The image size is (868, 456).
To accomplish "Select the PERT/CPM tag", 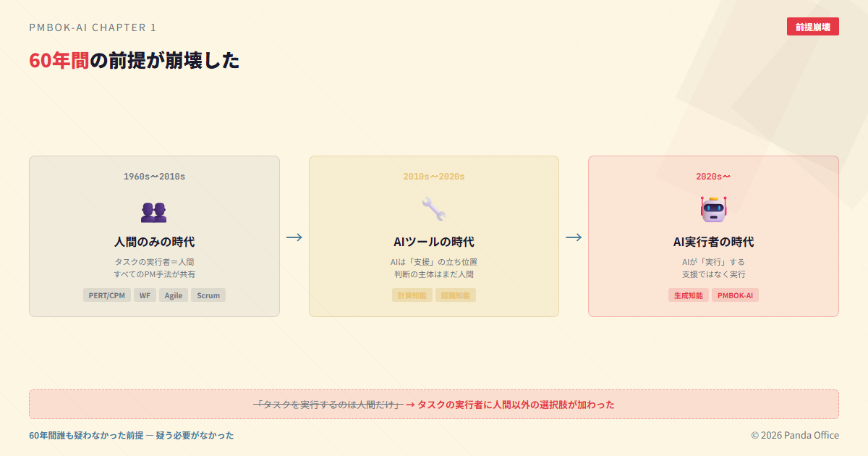I will tap(107, 295).
